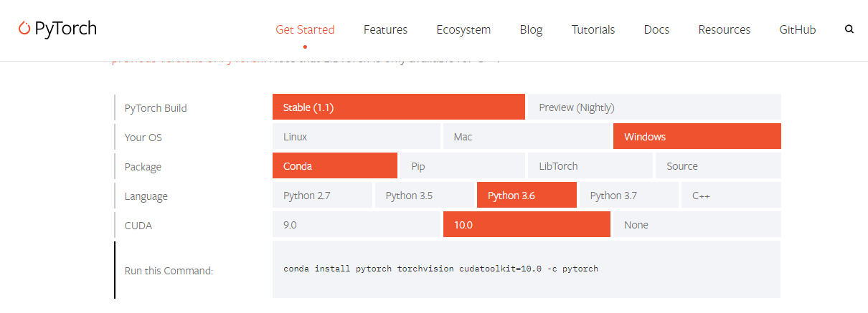The width and height of the screenshot is (868, 313).
Task: Click the PyTorch Build row label
Action: (x=156, y=108)
